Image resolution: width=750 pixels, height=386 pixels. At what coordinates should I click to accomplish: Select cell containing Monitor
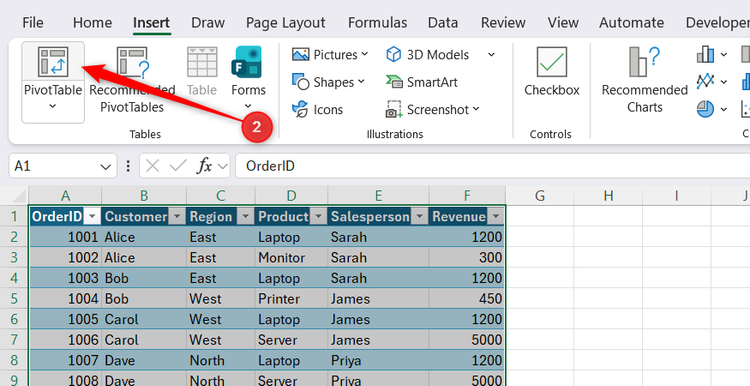(291, 258)
